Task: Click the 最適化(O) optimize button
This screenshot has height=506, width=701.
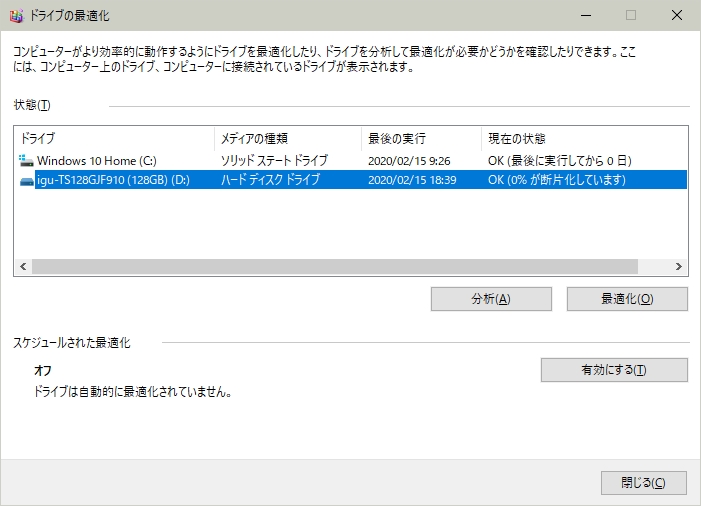Action: [627, 299]
